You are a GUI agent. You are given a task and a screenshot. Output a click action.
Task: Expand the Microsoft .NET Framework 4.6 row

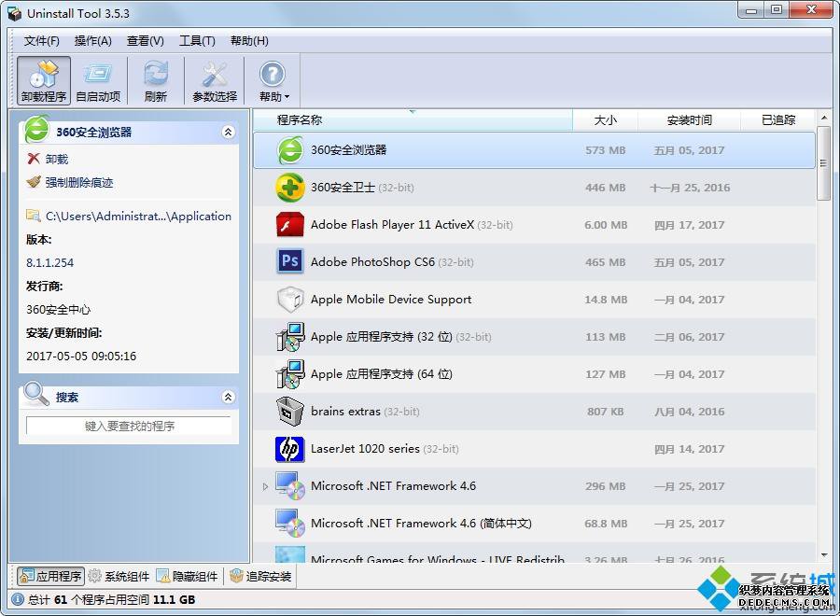[x=265, y=486]
